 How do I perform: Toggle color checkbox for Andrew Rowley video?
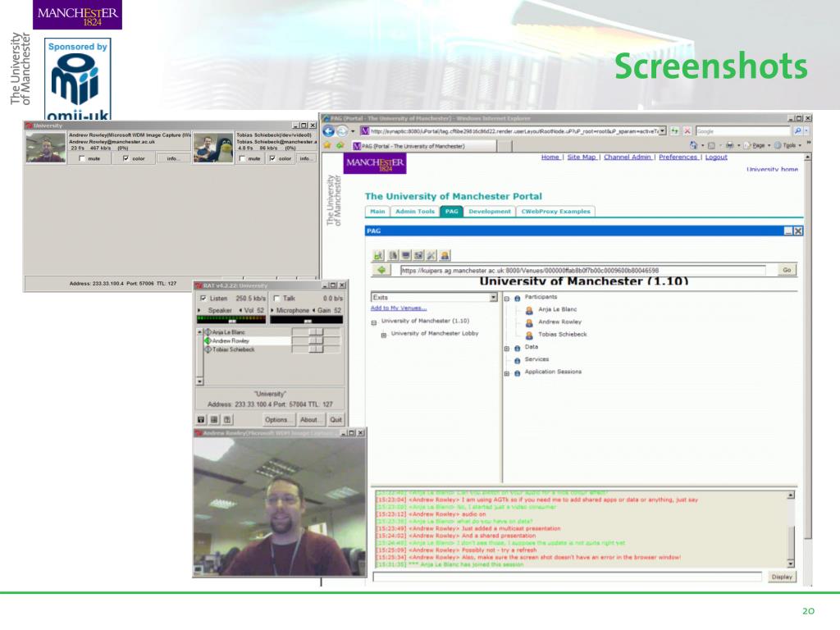(126, 158)
